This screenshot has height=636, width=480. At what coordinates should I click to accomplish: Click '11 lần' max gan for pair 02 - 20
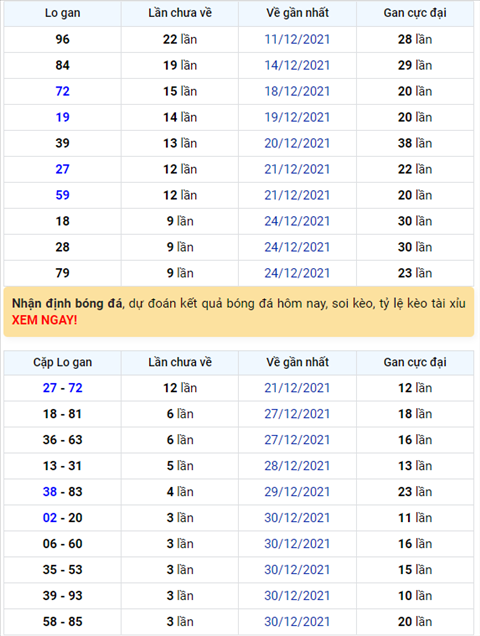415,518
